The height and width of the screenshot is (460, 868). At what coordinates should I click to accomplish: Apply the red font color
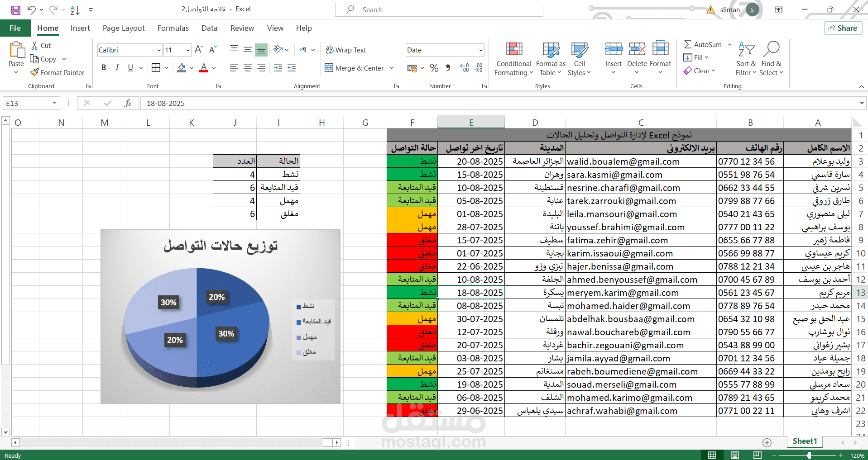point(204,68)
